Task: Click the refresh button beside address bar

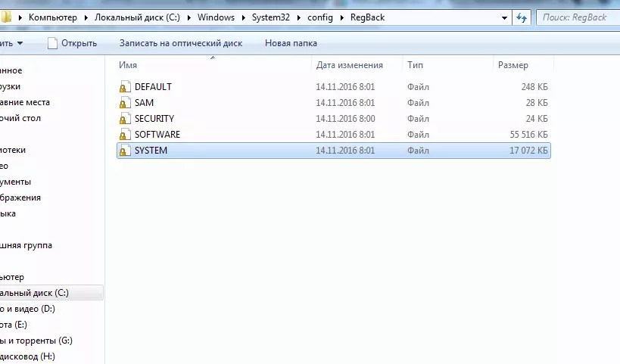Action: (x=522, y=17)
